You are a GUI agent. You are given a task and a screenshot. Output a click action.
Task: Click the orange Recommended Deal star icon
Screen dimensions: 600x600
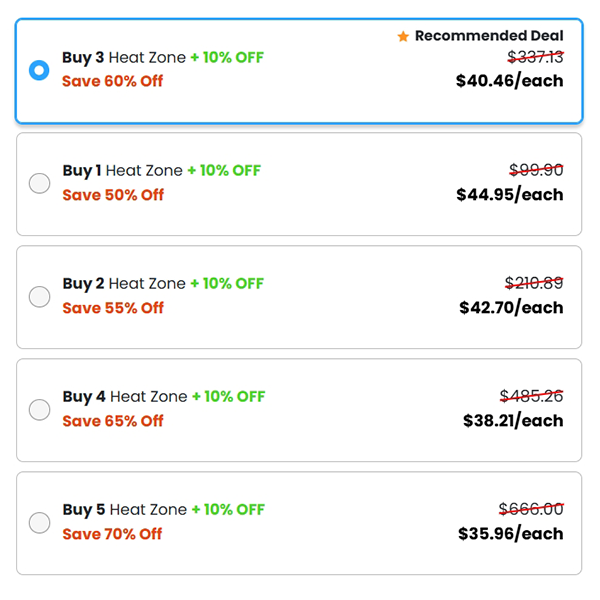pos(403,37)
